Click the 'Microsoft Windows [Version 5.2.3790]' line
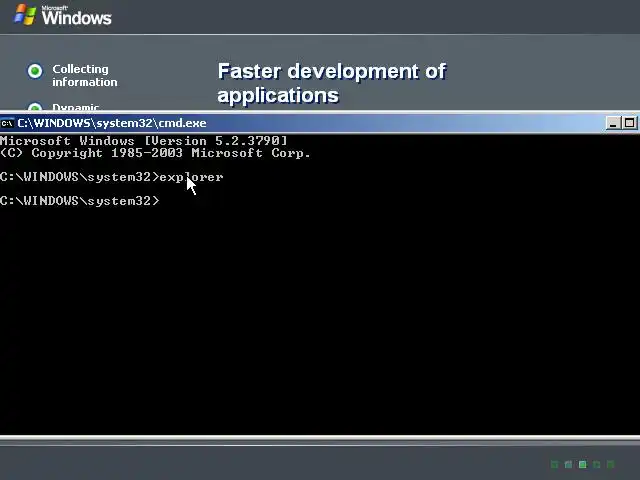Image resolution: width=640 pixels, height=480 pixels. [x=144, y=141]
